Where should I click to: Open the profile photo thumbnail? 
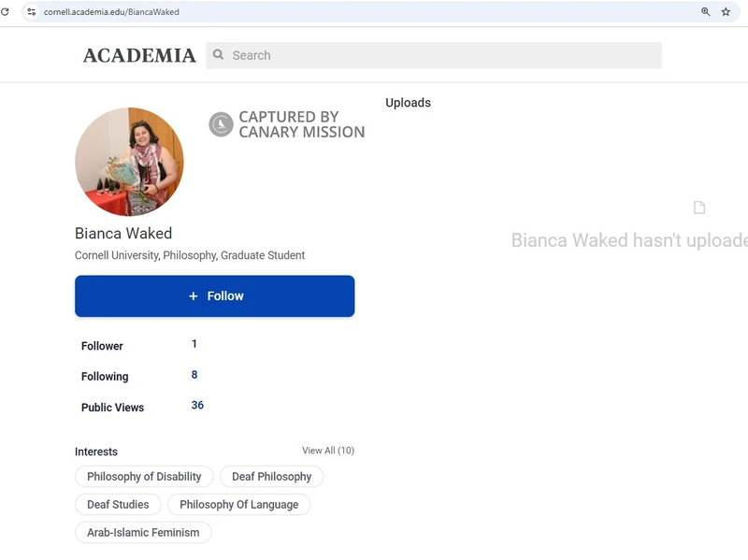(129, 162)
